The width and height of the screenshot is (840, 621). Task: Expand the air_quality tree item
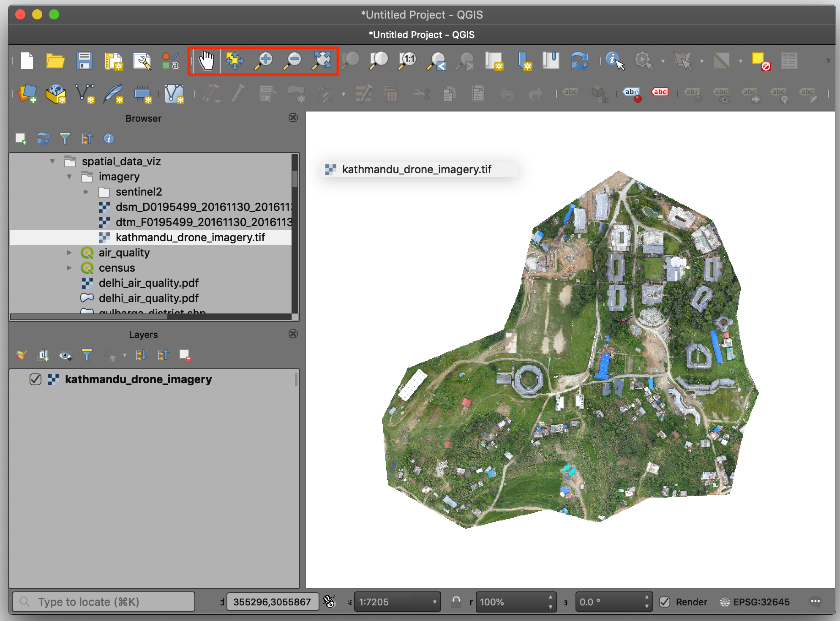pos(69,253)
